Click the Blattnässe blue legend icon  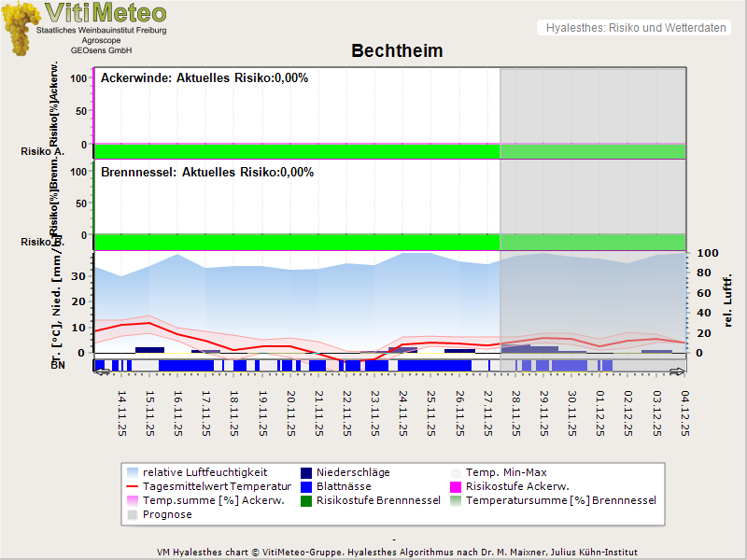[x=307, y=486]
